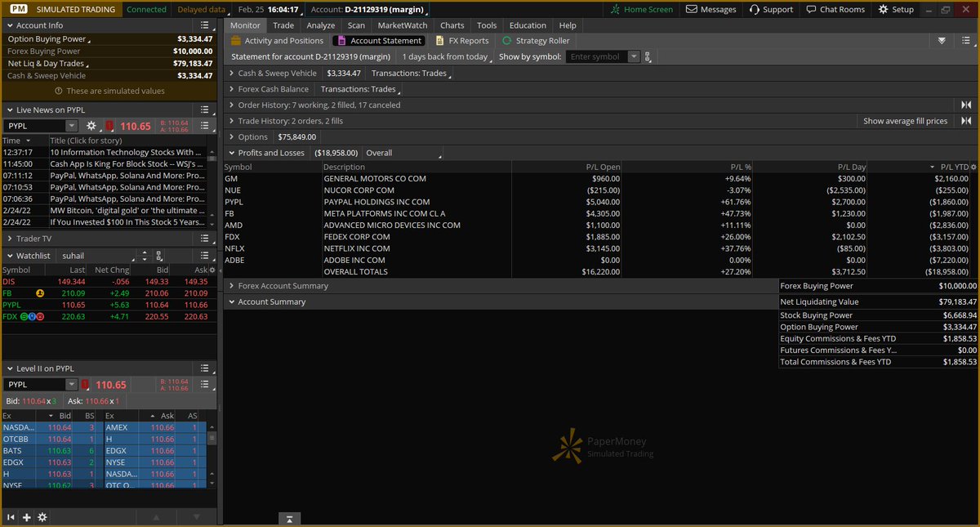This screenshot has width=980, height=527.
Task: Add gadget with plus icon
Action: (x=27, y=517)
